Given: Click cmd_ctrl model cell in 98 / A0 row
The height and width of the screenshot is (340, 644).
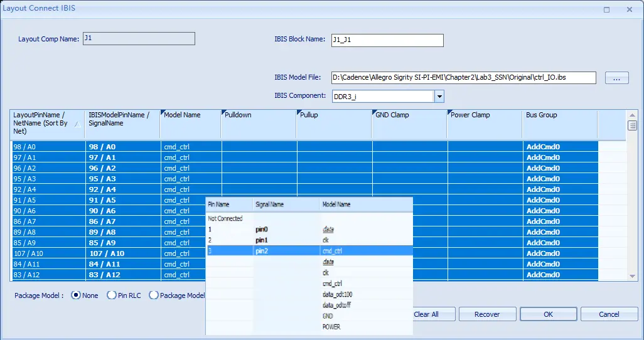Looking at the screenshot, I should pos(191,147).
